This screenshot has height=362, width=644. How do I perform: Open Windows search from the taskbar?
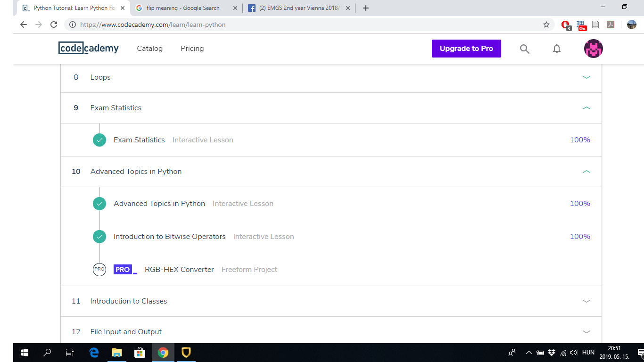pos(47,353)
